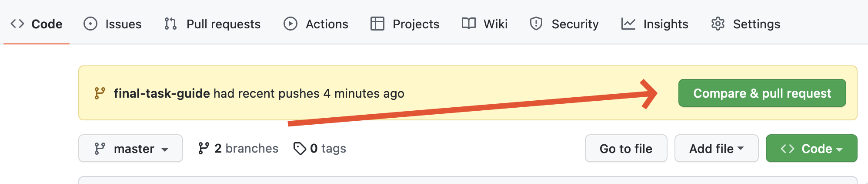Screen dimensions: 868x184
Task: Click the Actions play icon
Action: (x=290, y=24)
